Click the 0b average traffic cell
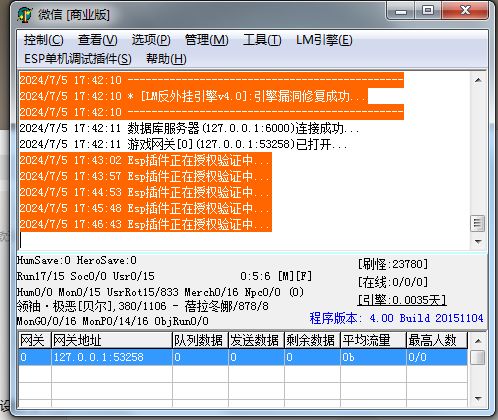The height and width of the screenshot is (420, 498). click(x=373, y=357)
